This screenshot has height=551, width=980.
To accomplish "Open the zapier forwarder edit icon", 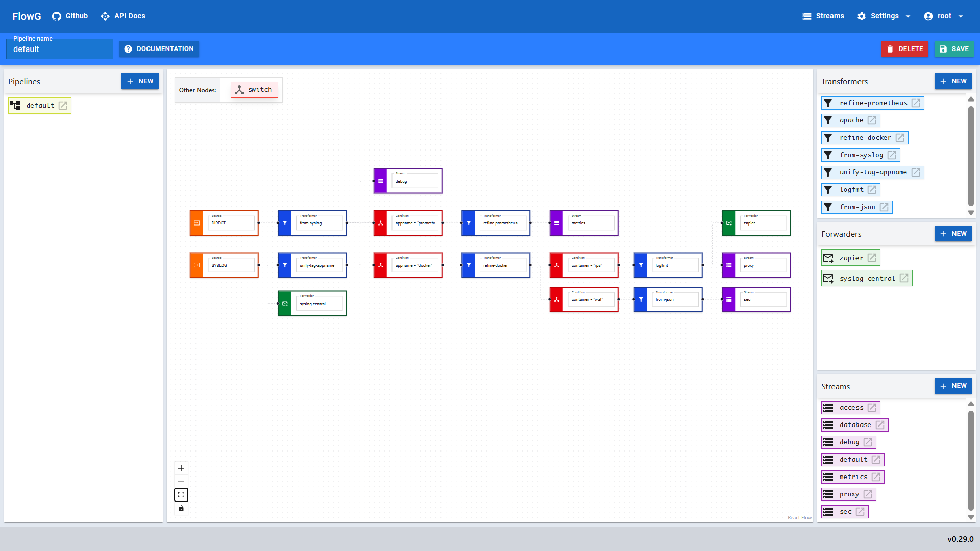I will (x=872, y=258).
